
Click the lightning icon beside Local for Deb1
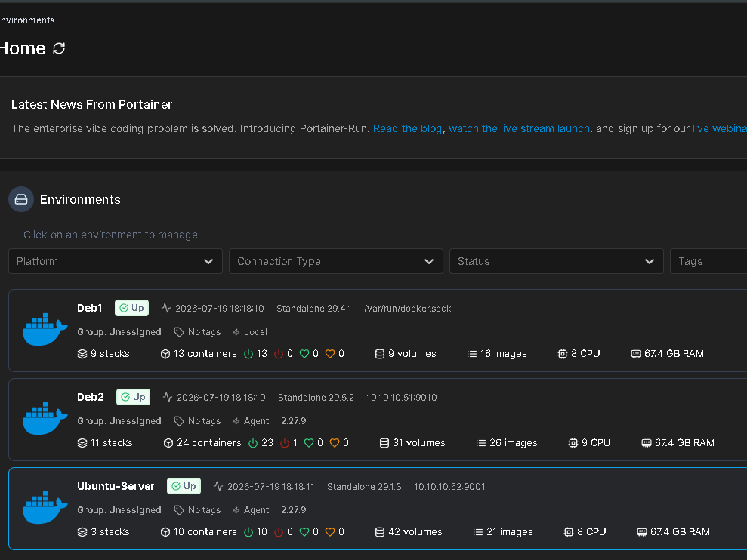(236, 332)
